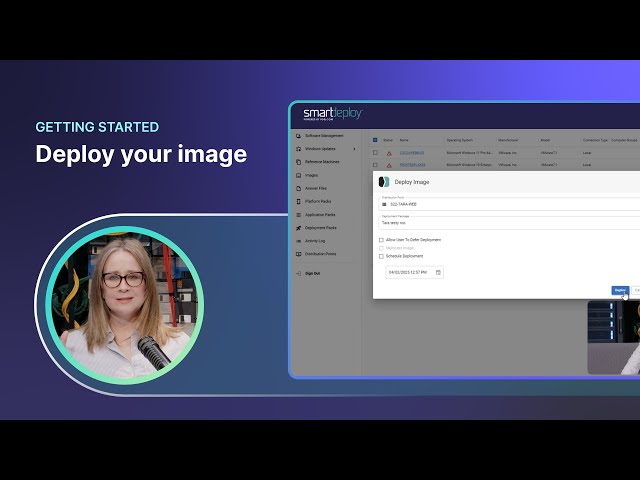Sort by the Manufacturer column header

click(508, 140)
